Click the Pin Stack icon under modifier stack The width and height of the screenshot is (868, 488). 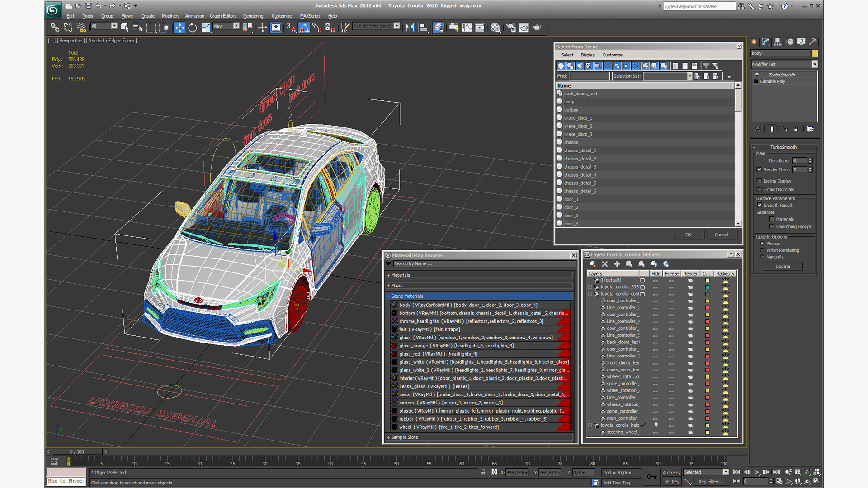(x=758, y=129)
